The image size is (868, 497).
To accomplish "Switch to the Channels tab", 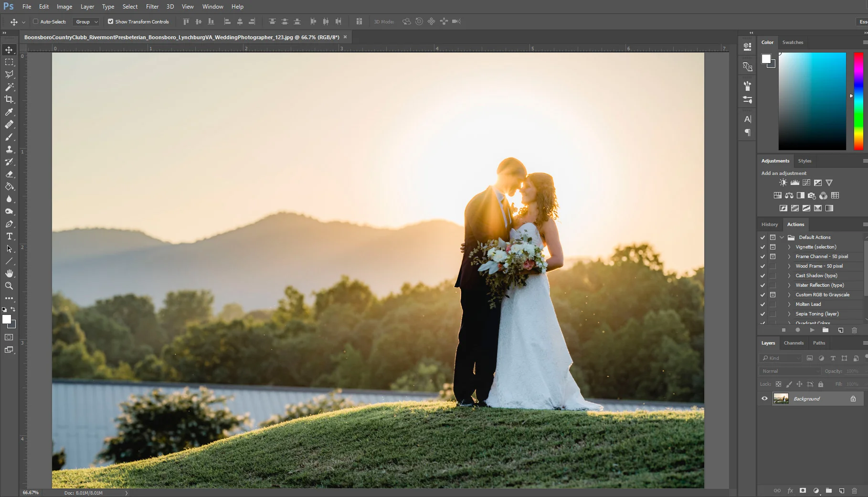I will (x=793, y=343).
